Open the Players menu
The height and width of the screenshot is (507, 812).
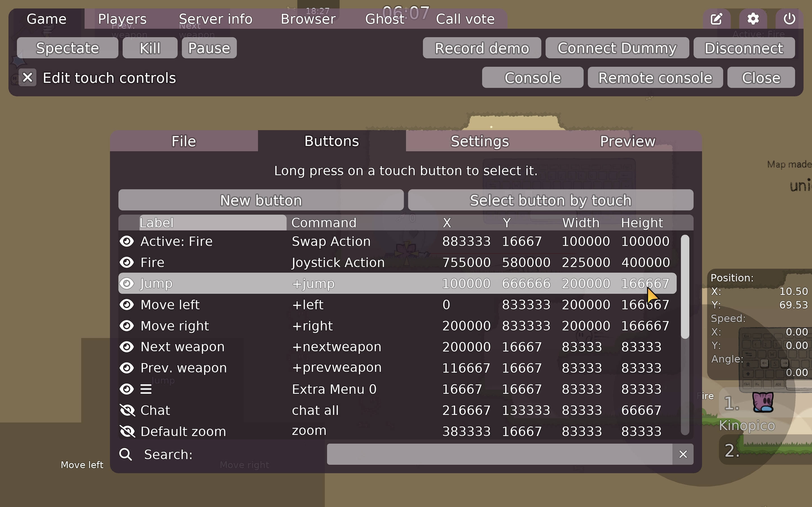(122, 19)
